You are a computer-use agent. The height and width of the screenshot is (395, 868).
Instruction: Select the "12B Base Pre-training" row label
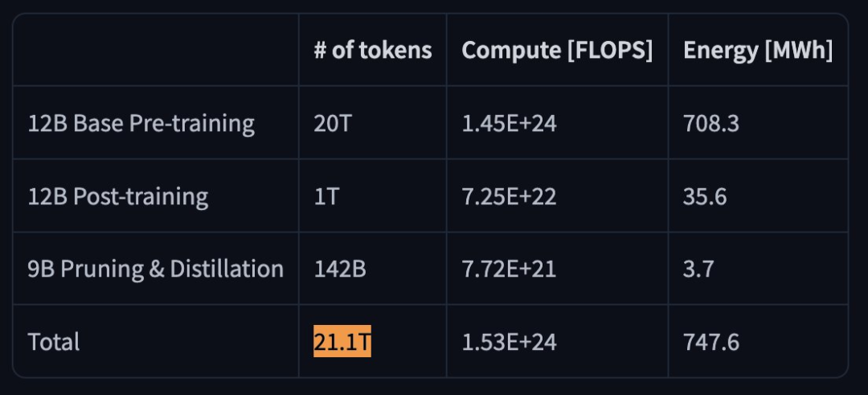pyautogui.click(x=141, y=123)
